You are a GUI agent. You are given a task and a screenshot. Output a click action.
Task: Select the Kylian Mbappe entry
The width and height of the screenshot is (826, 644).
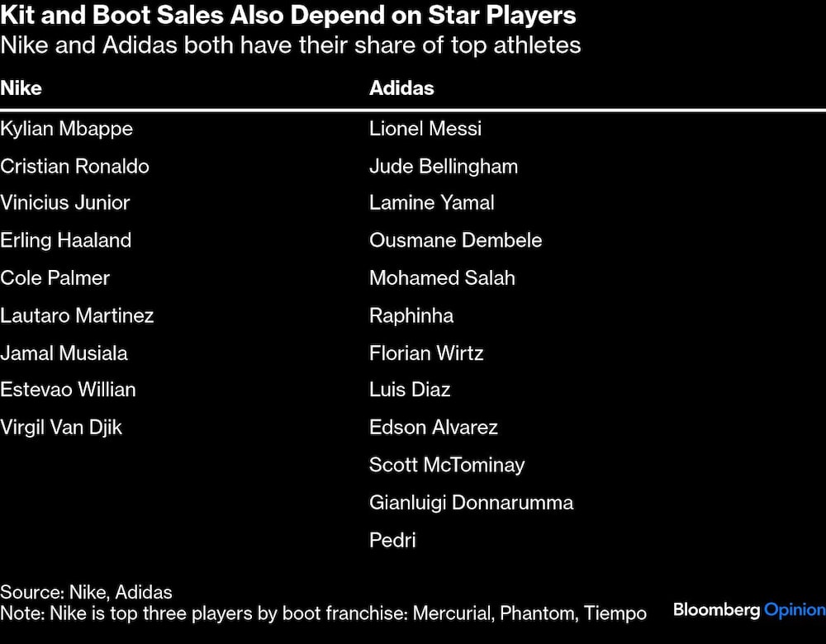67,129
